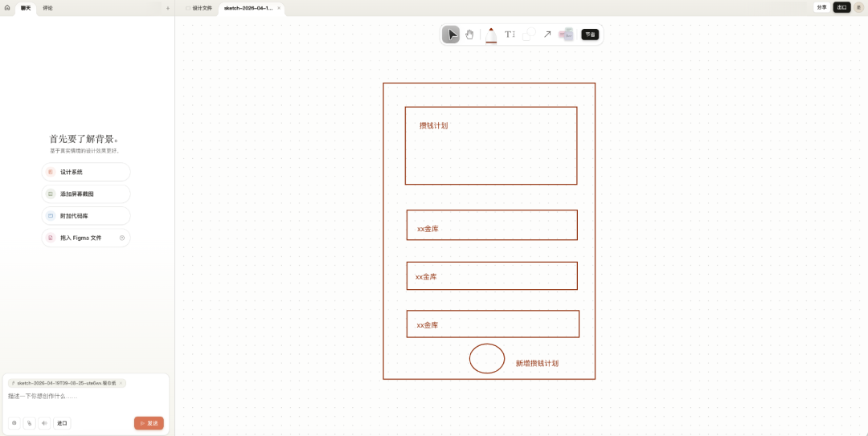Select the Hand pan tool
The width and height of the screenshot is (868, 436).
click(469, 35)
